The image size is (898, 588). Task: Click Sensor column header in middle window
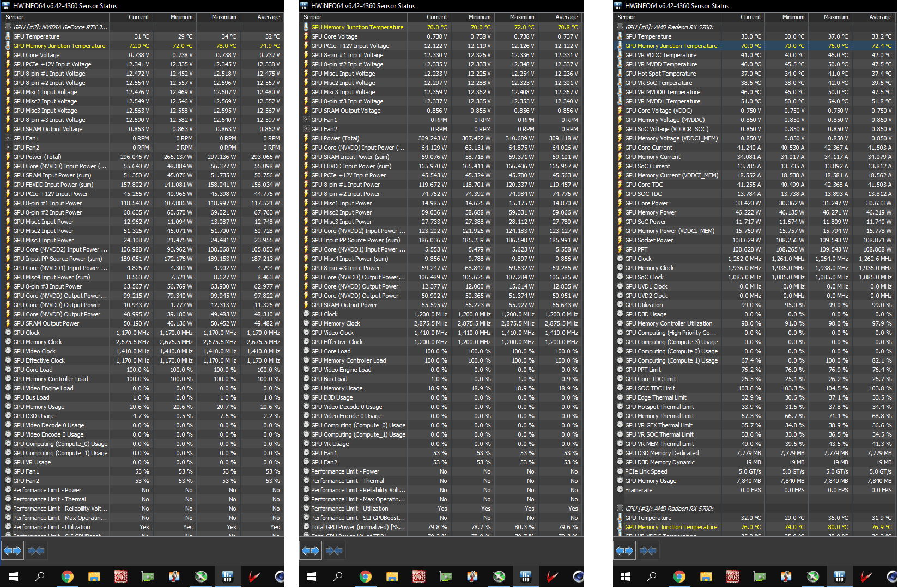[354, 17]
